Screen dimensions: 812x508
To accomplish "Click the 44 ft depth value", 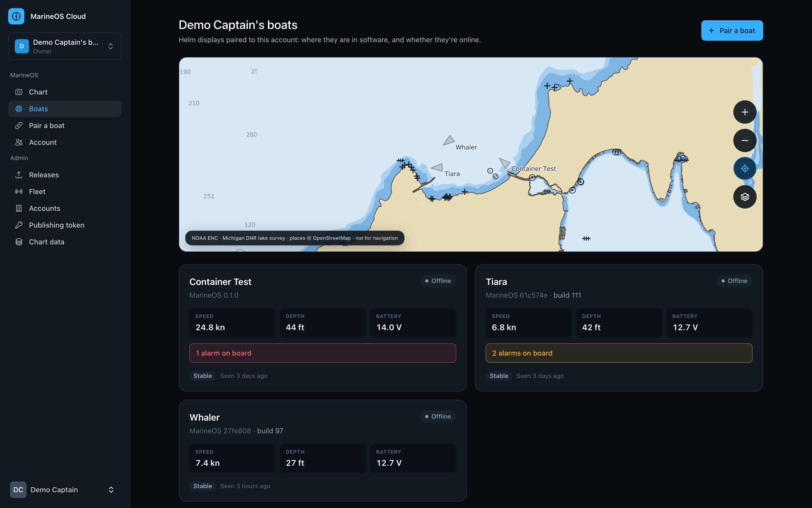I will coord(295,327).
